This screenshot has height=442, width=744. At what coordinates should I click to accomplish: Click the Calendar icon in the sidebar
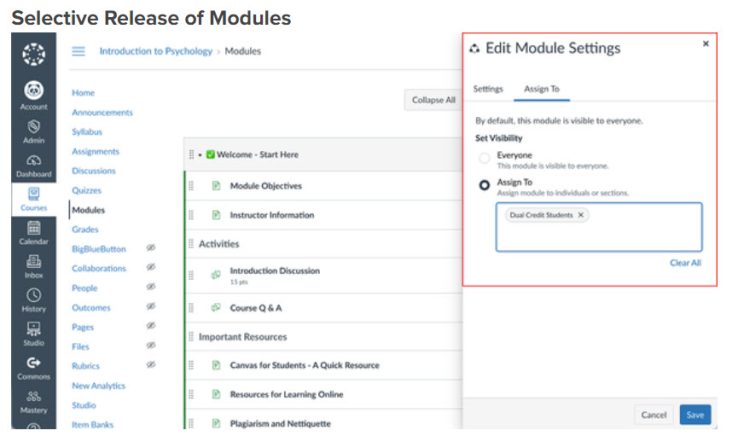tap(33, 228)
